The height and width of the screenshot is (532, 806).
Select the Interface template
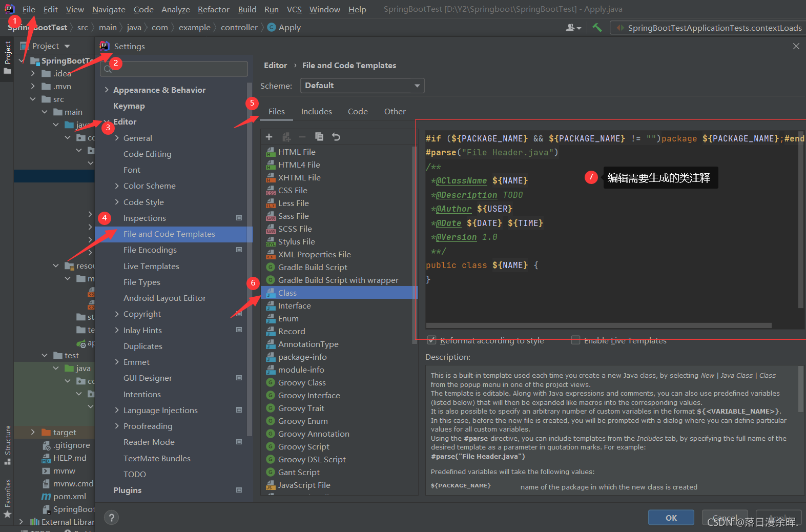coord(294,306)
